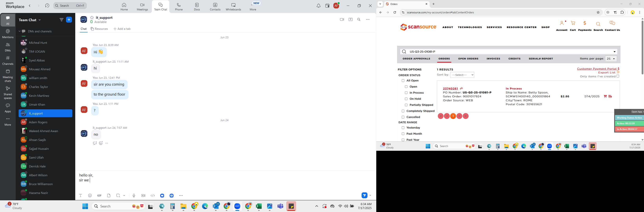Open the emoji picker in message toolbar

click(90, 196)
